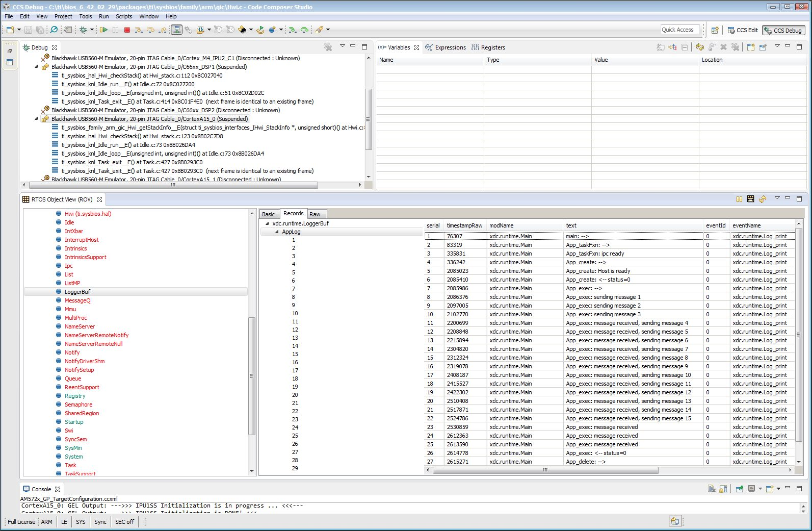This screenshot has height=531, width=812.
Task: Click the column auto-fit icon in ROV
Action: 750,199
